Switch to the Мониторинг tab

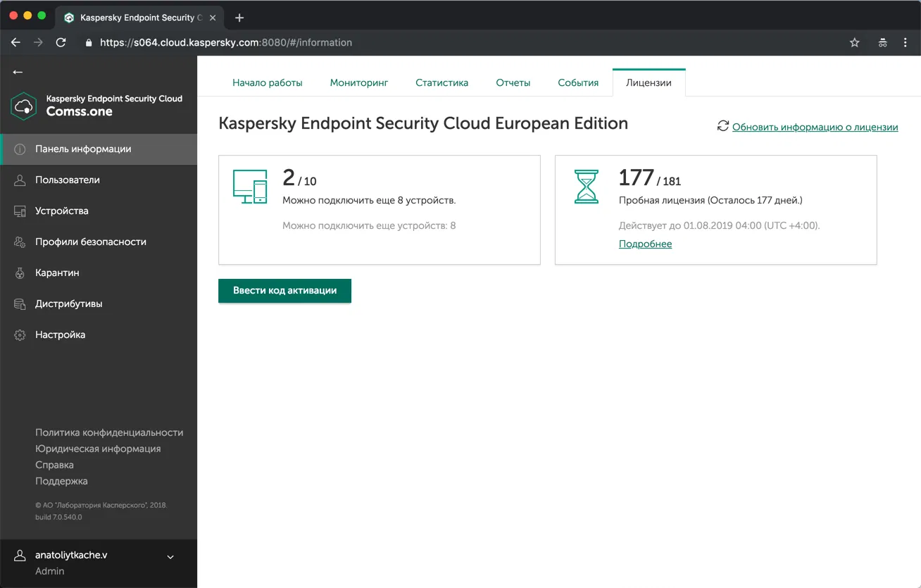pyautogui.click(x=359, y=82)
